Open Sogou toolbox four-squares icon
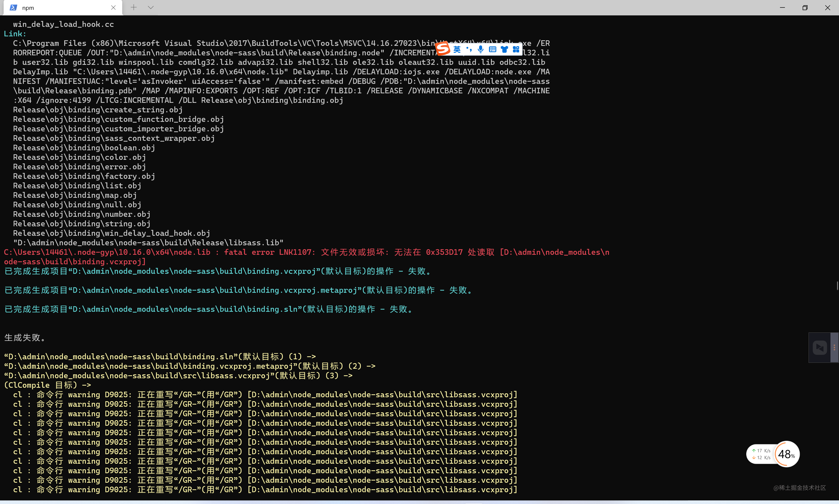The width and height of the screenshot is (839, 504). coord(516,49)
